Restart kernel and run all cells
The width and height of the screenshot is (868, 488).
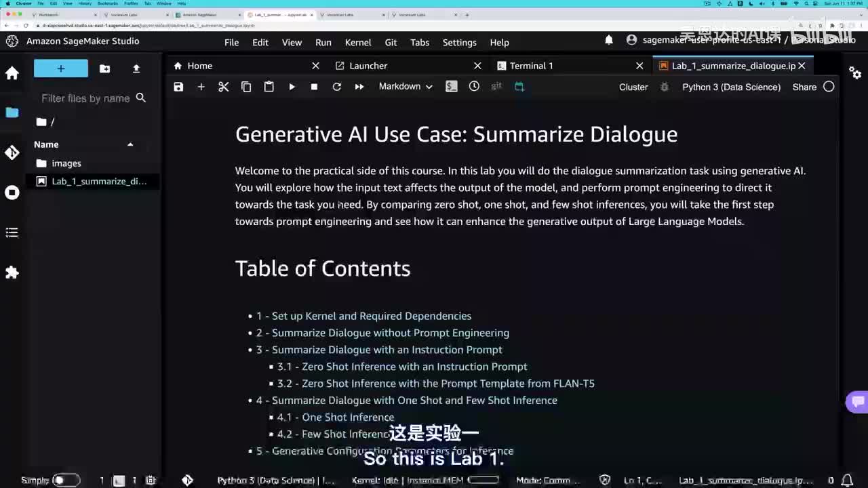[359, 87]
